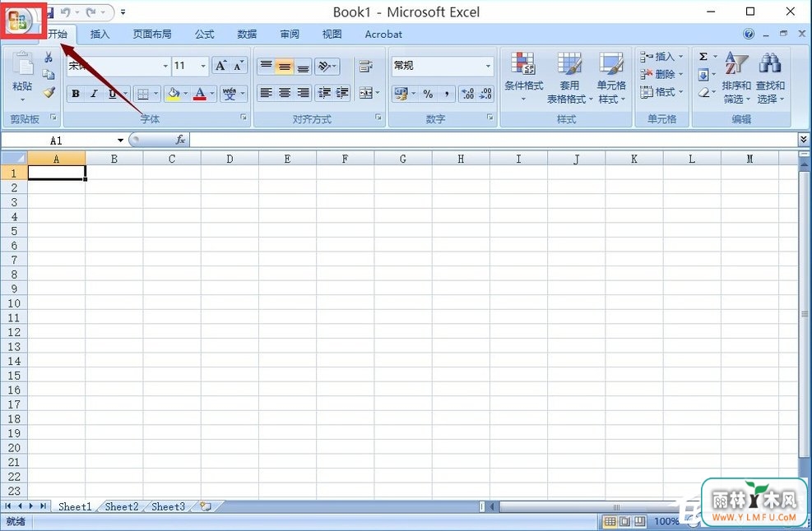Click the Paste clipboard icon
The height and width of the screenshot is (531, 812).
22,65
